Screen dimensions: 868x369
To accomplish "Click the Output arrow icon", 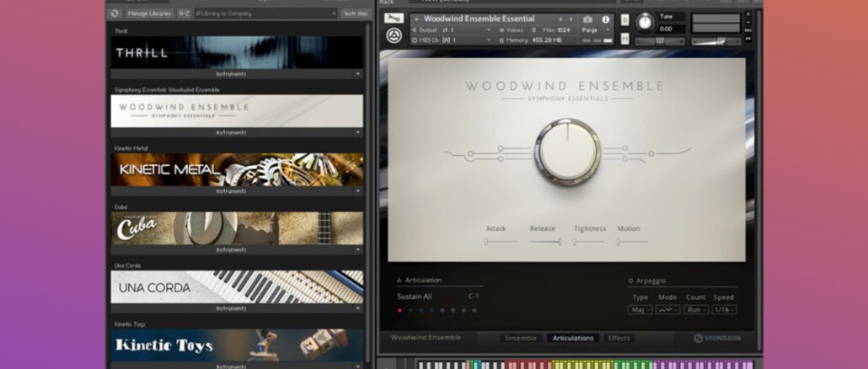I will point(415,29).
